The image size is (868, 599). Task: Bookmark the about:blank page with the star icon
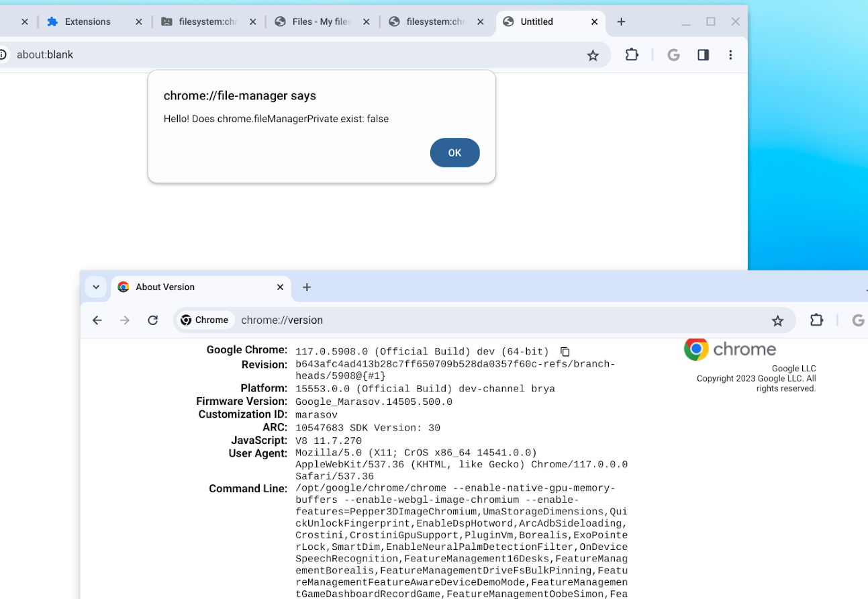(x=593, y=55)
